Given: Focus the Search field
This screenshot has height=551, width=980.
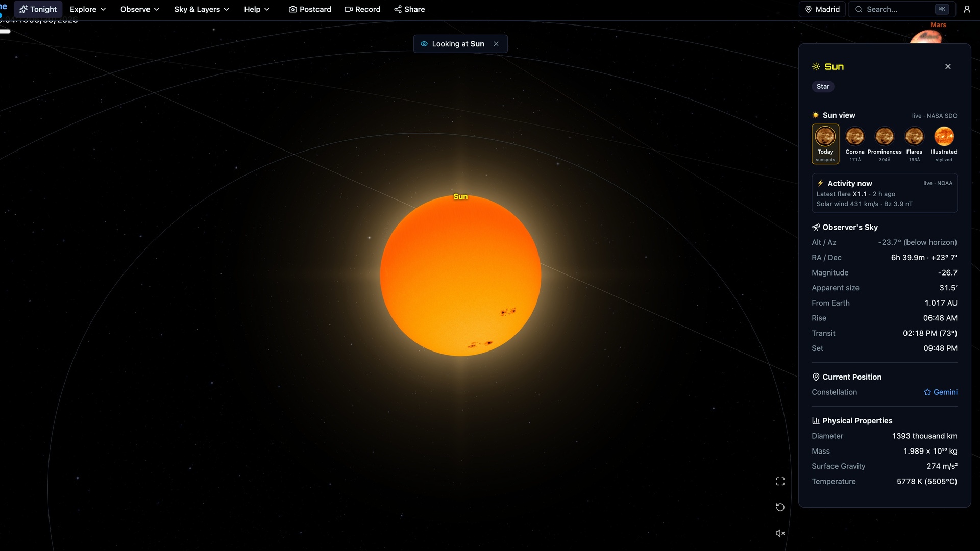Looking at the screenshot, I should 902,9.
